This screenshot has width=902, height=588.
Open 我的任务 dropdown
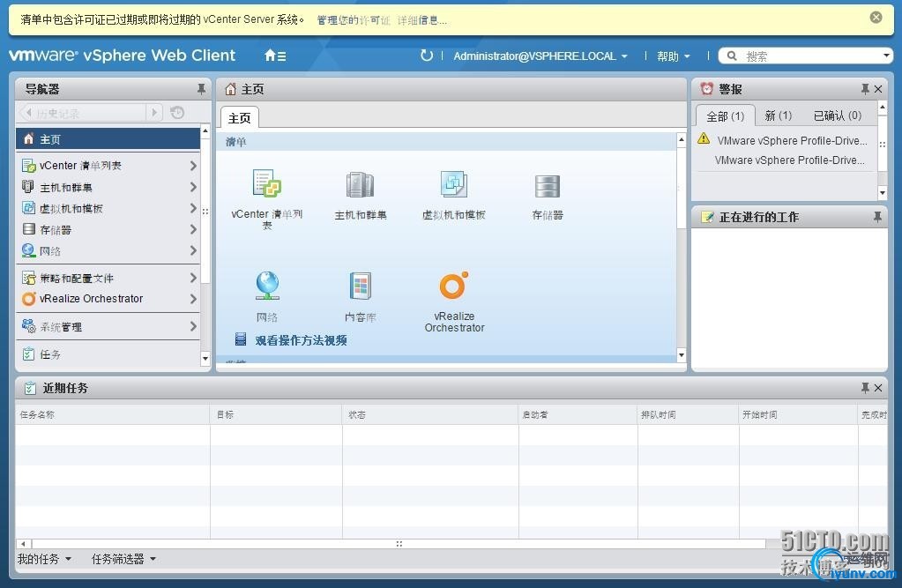coord(44,559)
